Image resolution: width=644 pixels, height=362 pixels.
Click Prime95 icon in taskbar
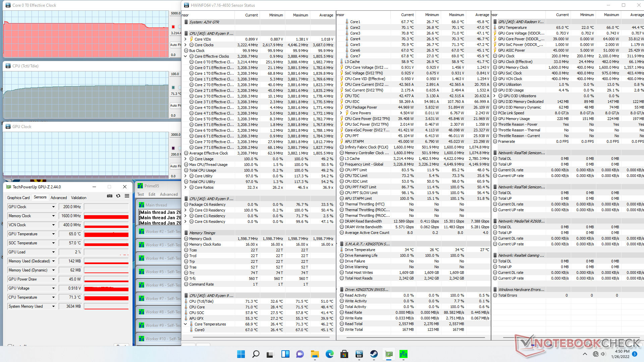click(x=403, y=354)
